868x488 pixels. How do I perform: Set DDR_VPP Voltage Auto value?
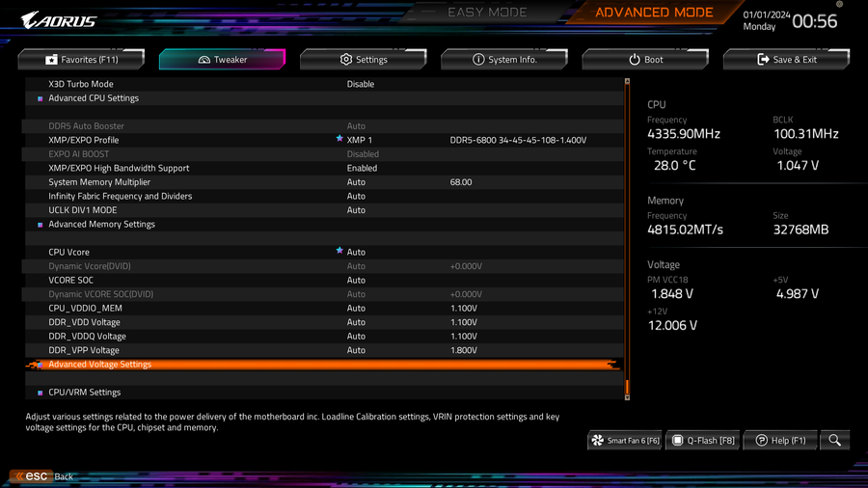point(356,350)
